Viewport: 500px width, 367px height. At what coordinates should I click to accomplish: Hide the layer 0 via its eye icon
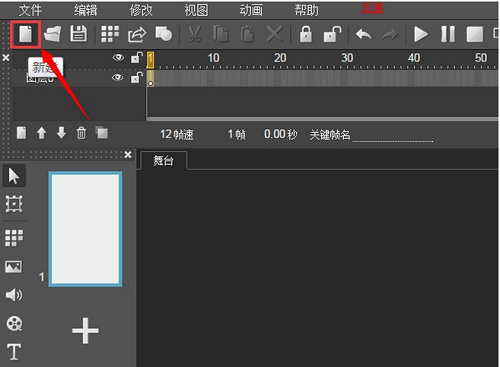117,78
